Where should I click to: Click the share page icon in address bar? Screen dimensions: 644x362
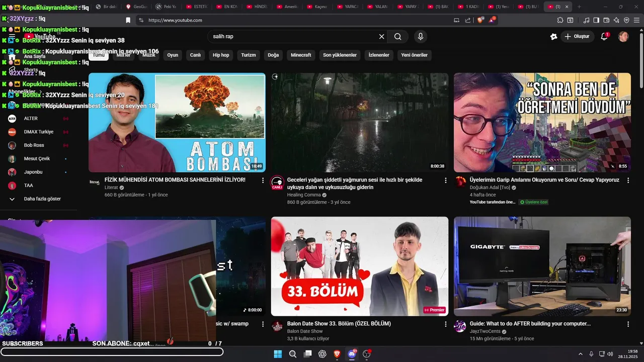pyautogui.click(x=468, y=20)
